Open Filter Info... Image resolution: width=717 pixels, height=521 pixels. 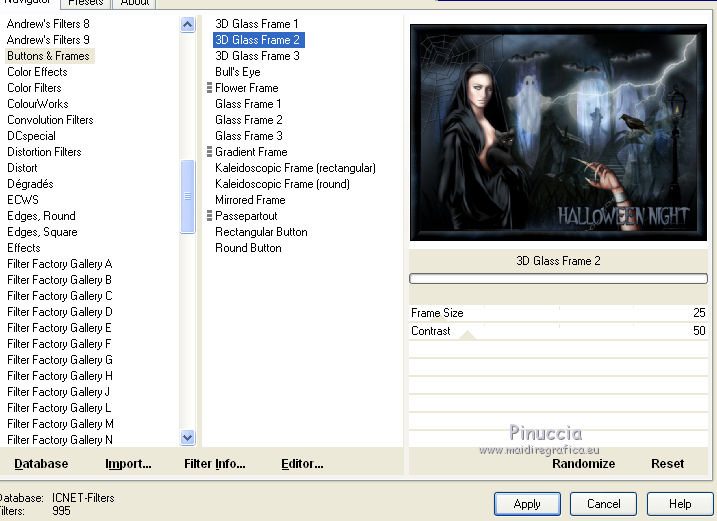(x=215, y=464)
